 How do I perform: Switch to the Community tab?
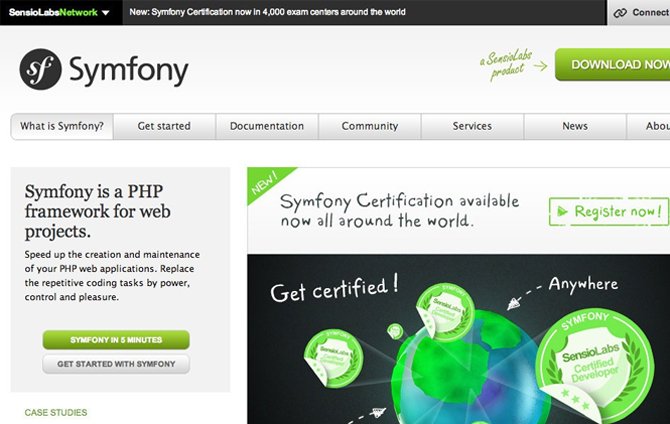pos(370,126)
